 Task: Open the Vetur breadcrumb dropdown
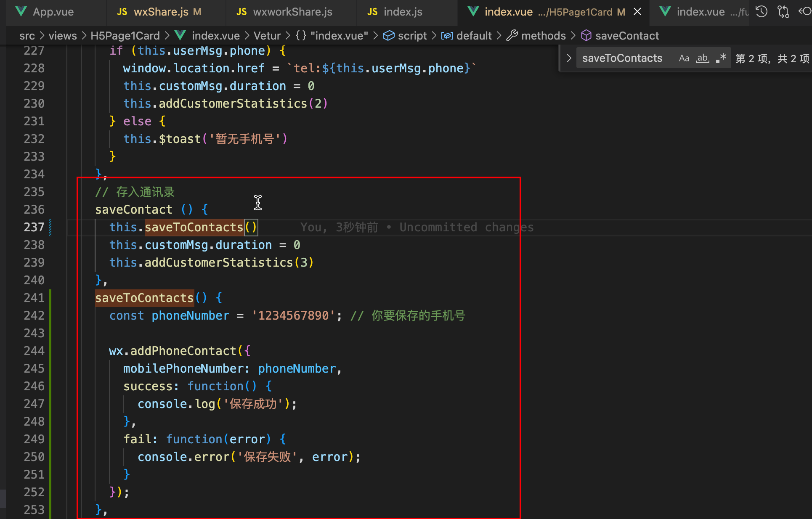267,36
